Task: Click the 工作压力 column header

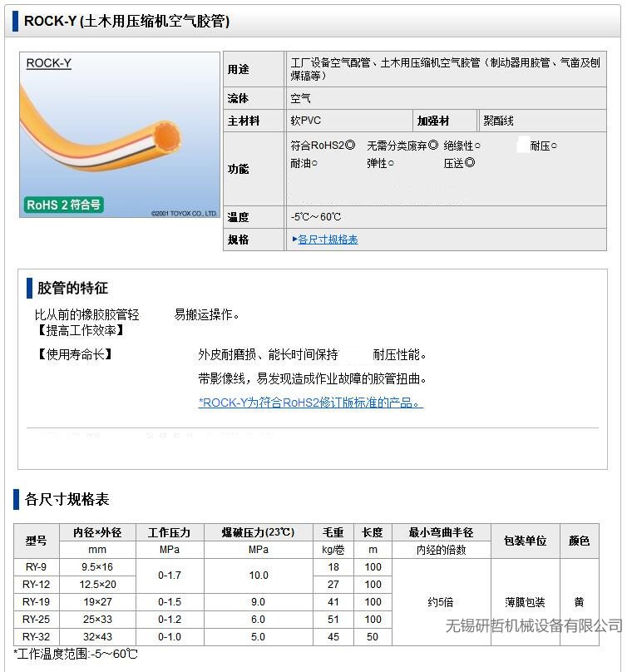Action: click(170, 532)
